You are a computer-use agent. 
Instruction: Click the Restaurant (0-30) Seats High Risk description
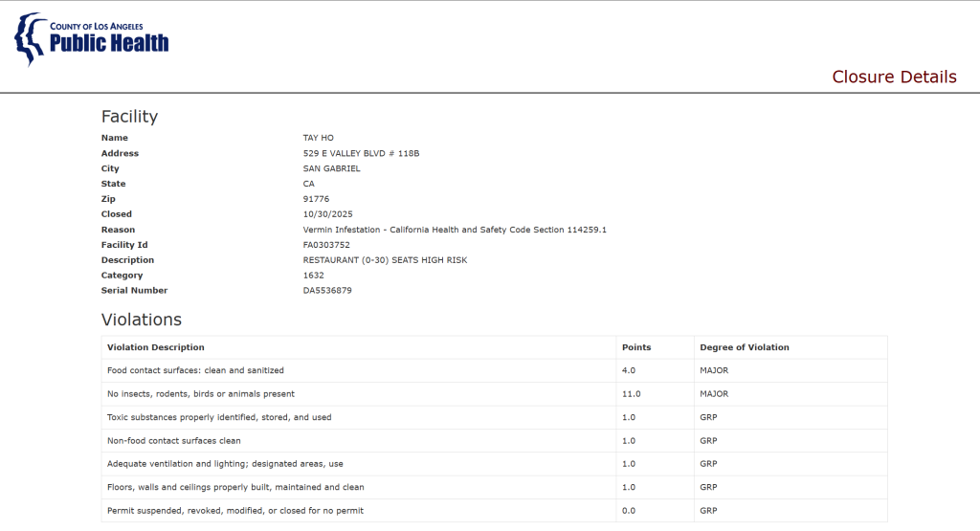[385, 260]
